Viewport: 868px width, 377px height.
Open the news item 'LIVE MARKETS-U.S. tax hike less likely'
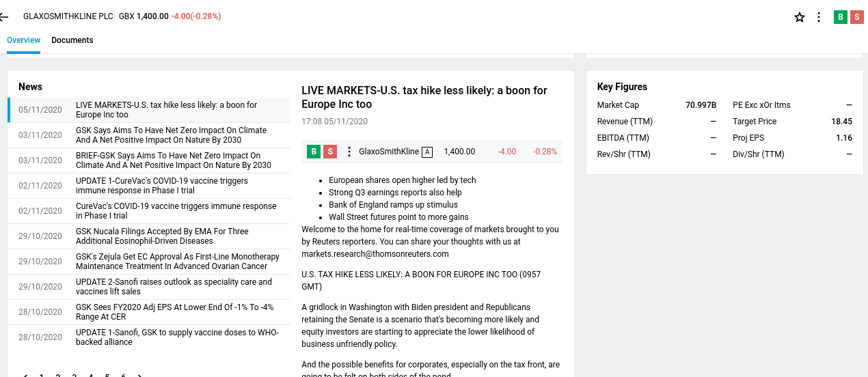(x=149, y=110)
